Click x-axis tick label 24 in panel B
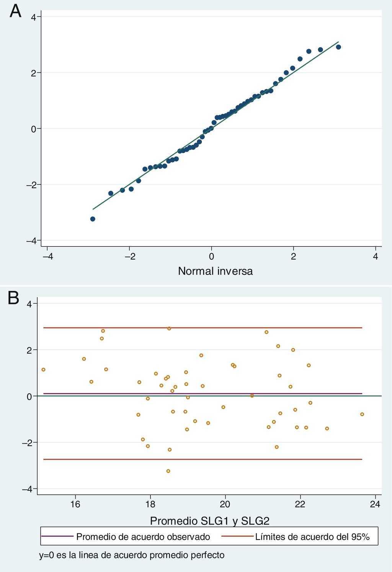This screenshot has width=392, height=572. (x=376, y=504)
